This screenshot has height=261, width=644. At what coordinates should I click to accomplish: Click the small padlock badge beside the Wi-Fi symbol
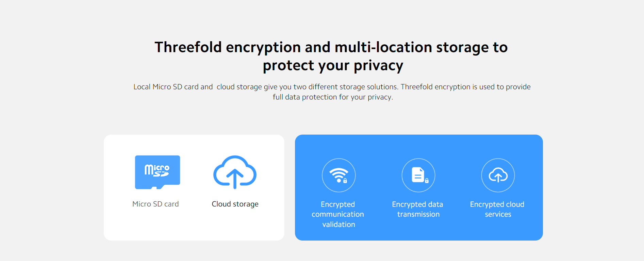[345, 181]
